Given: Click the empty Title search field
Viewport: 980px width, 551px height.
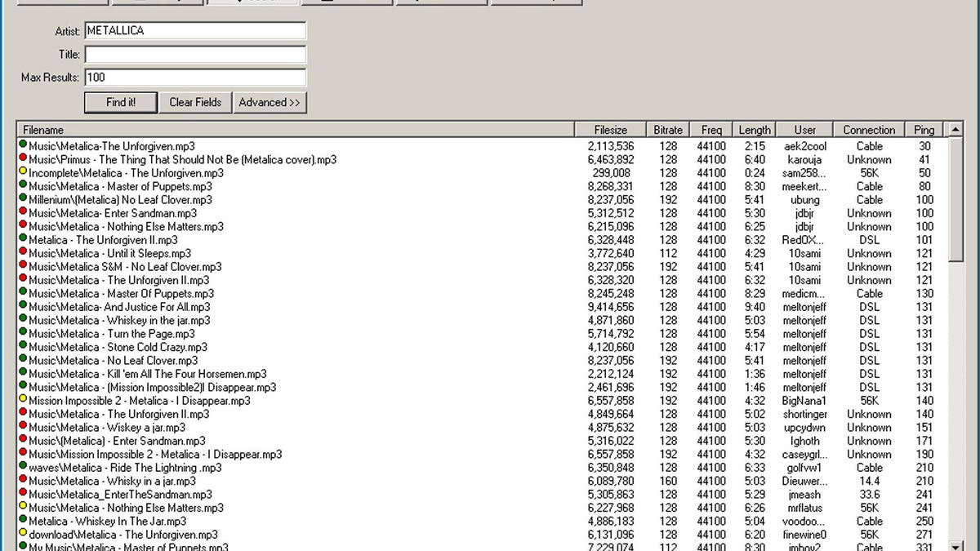Looking at the screenshot, I should 196,54.
